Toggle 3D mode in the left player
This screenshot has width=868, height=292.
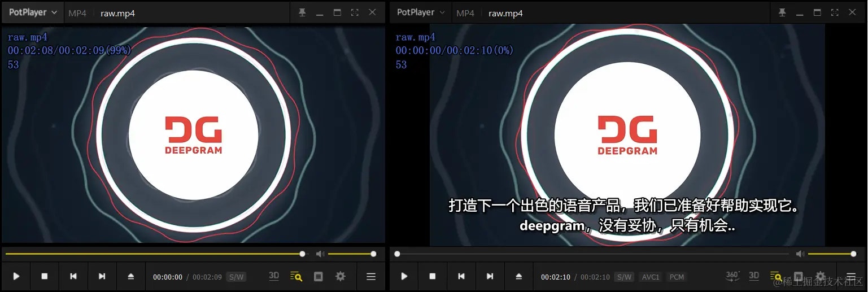(274, 276)
